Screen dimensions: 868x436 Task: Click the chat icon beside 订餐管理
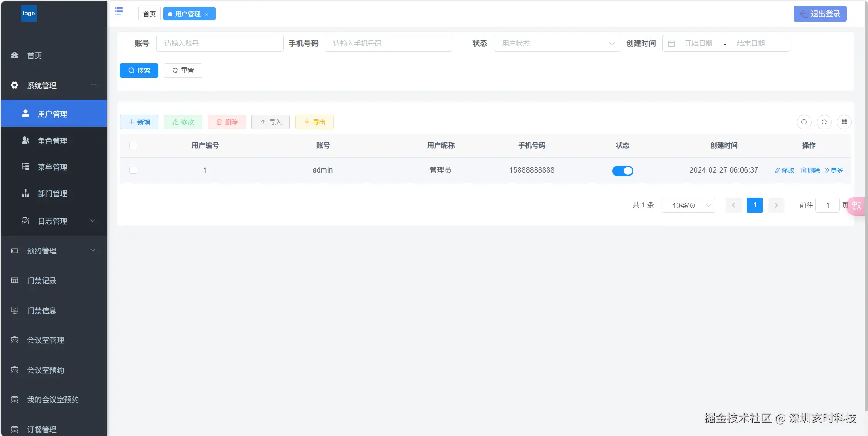tap(15, 430)
